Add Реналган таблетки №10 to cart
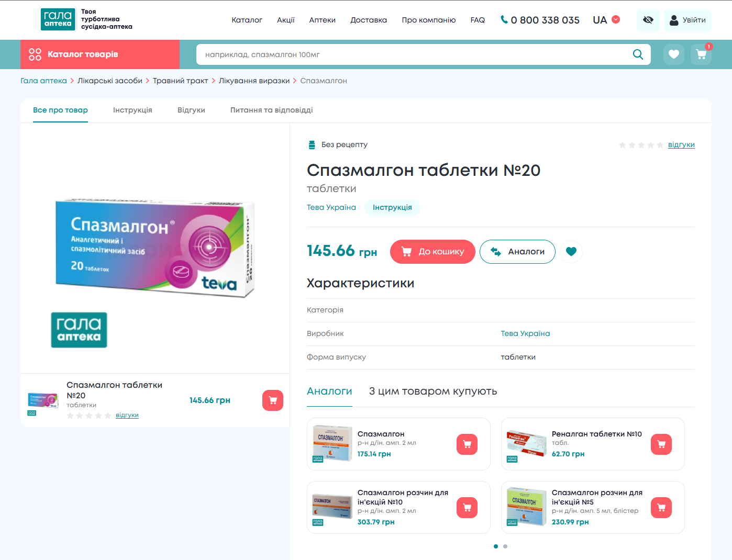The width and height of the screenshot is (732, 560). click(661, 444)
